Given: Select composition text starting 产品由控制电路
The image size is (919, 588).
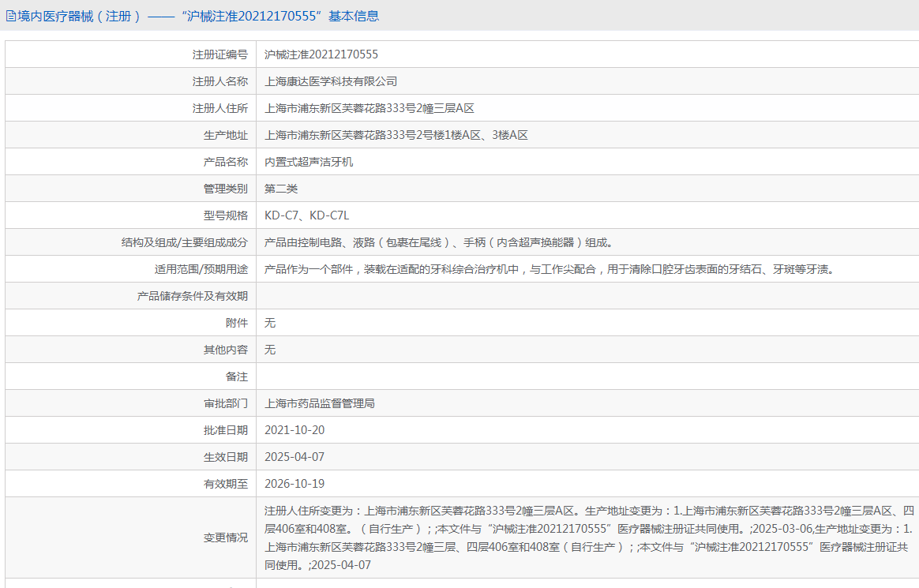Looking at the screenshot, I should 439,242.
